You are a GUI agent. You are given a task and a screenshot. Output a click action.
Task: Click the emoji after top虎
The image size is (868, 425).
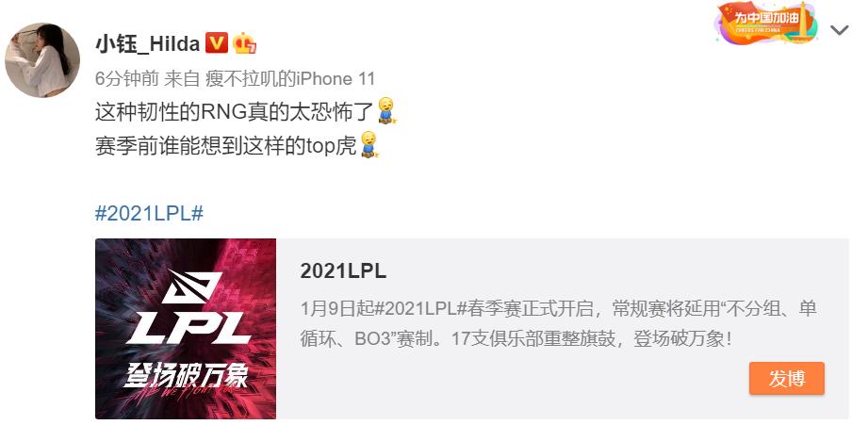[x=368, y=145]
